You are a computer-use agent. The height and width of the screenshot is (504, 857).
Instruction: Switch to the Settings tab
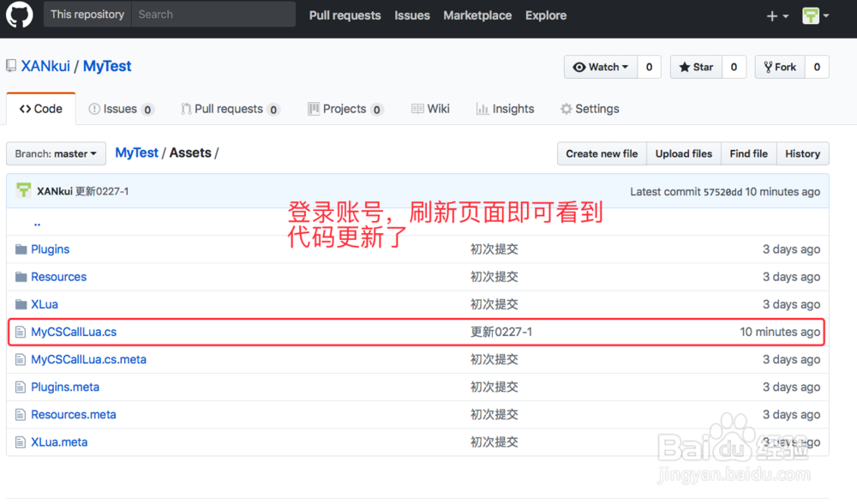(x=590, y=109)
